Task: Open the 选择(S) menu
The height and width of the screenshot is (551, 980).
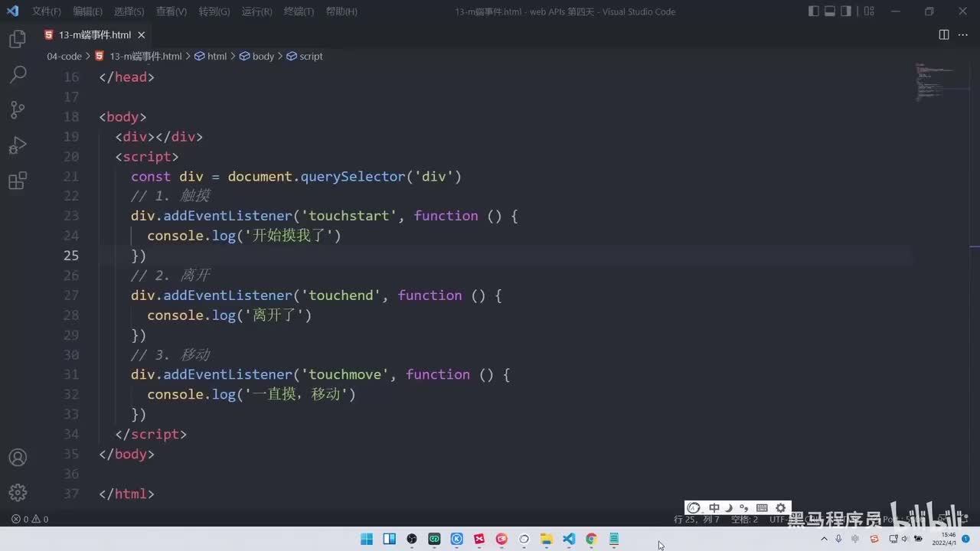Action: (x=129, y=11)
